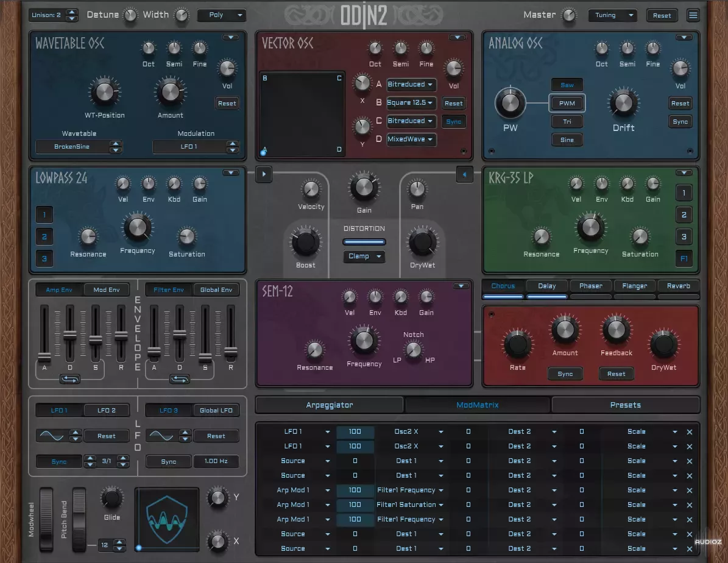Open the SEM-12 filter type selector arrow

[461, 286]
